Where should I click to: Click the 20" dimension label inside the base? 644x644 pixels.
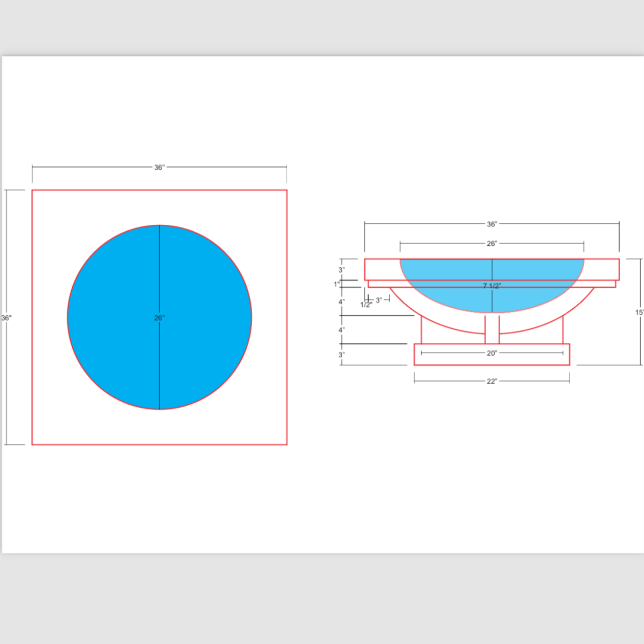tap(491, 354)
